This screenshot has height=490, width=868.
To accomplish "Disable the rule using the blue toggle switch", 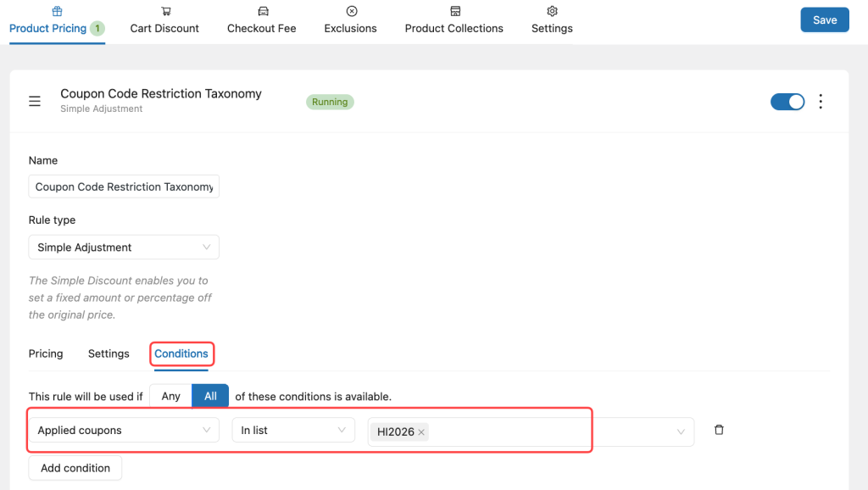I will [x=787, y=101].
